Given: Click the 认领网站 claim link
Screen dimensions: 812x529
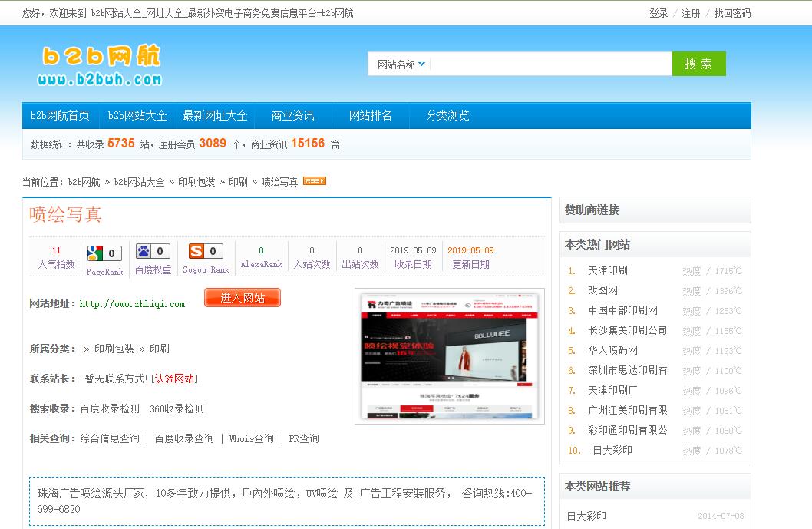Looking at the screenshot, I should [175, 379].
